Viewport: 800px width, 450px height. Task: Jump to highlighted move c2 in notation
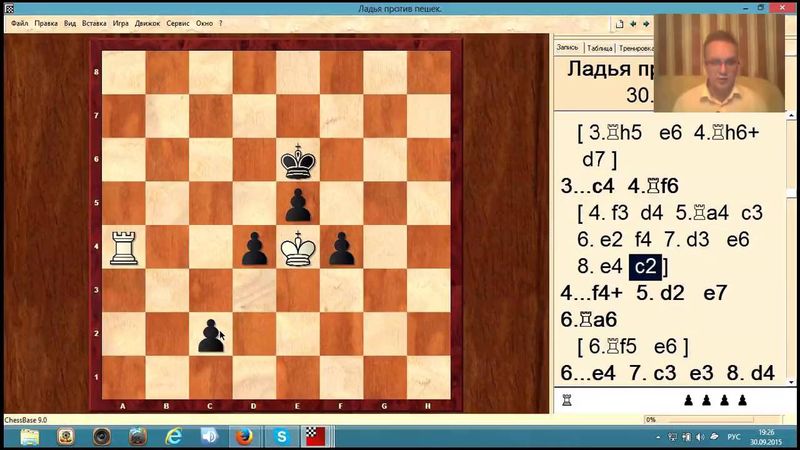pos(646,266)
